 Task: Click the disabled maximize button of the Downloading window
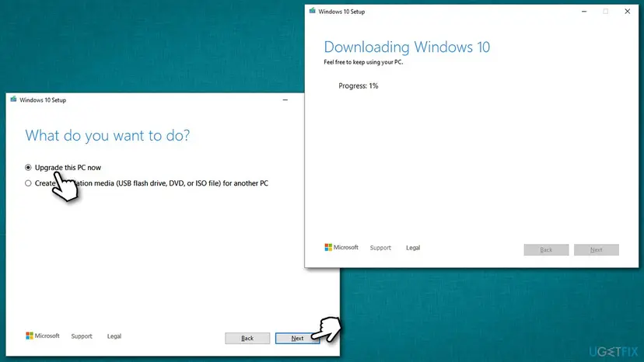(x=605, y=12)
